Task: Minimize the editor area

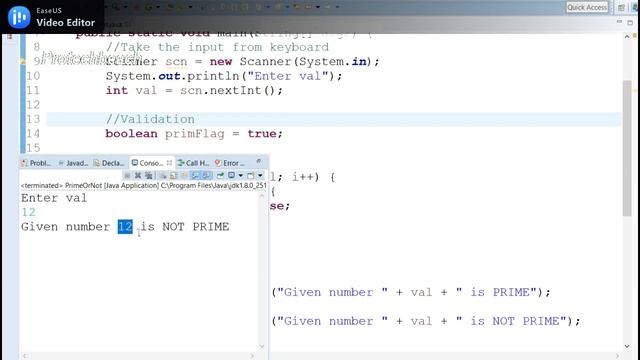Action: tap(619, 22)
